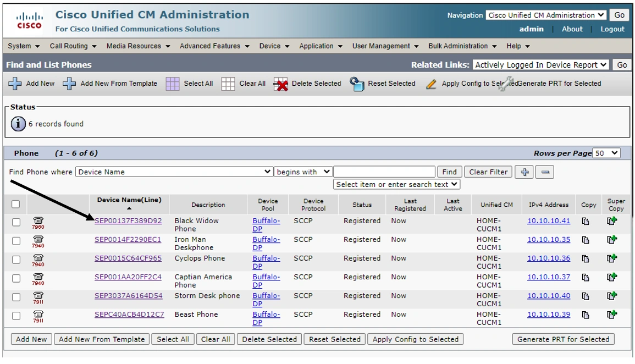Click the Add New plus icon in toolbar
635x364 pixels.
coord(15,84)
